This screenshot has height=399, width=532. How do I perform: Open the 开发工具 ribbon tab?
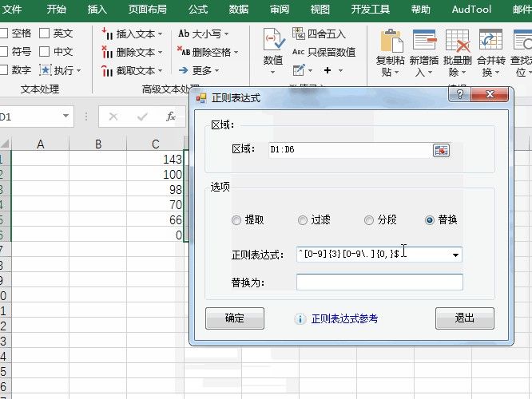370,9
